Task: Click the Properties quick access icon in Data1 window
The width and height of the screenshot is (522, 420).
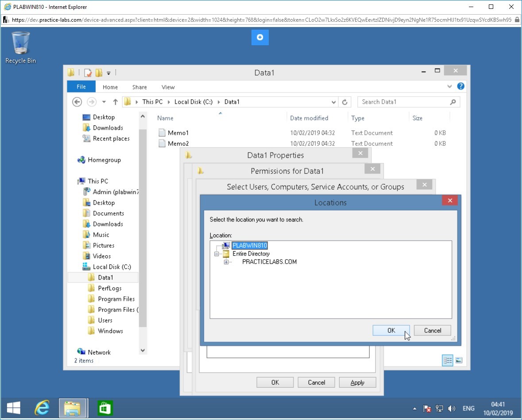Action: coord(88,73)
